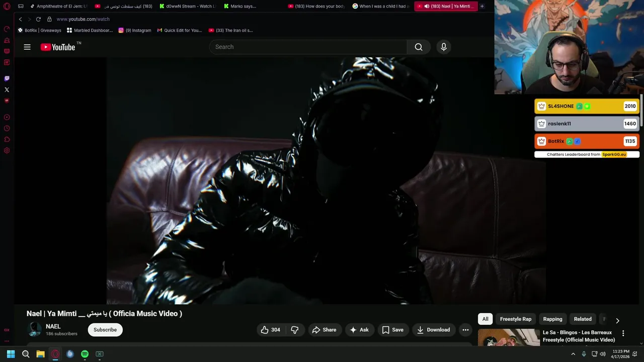Download the video

click(433, 330)
